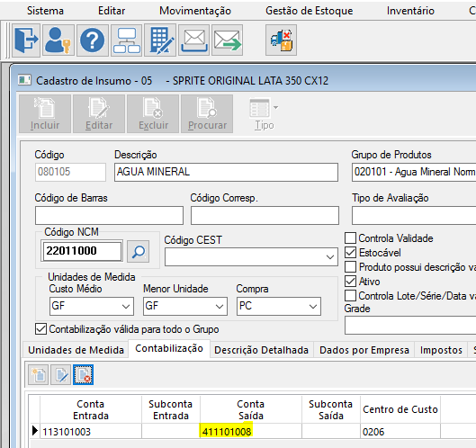Image resolution: width=476 pixels, height=448 pixels.
Task: Click the Incluir button
Action: click(45, 114)
